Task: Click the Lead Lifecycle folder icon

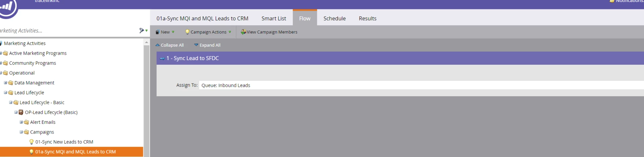Action: 11,93
